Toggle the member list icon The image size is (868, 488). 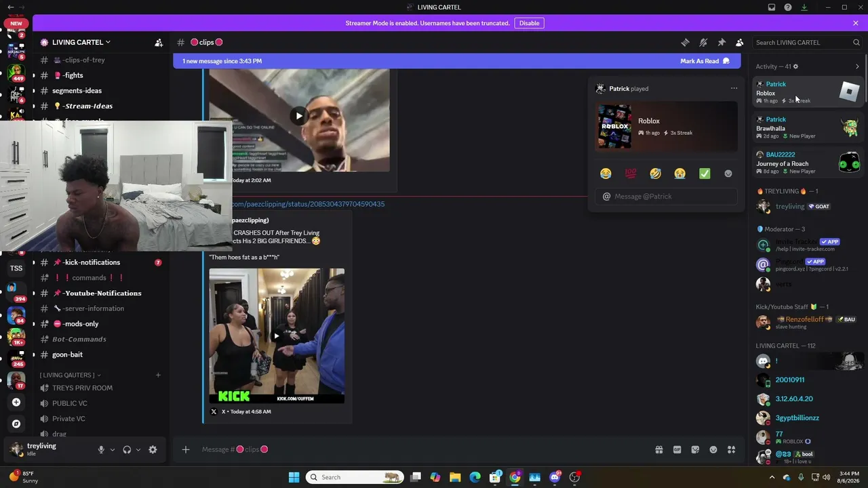point(740,42)
